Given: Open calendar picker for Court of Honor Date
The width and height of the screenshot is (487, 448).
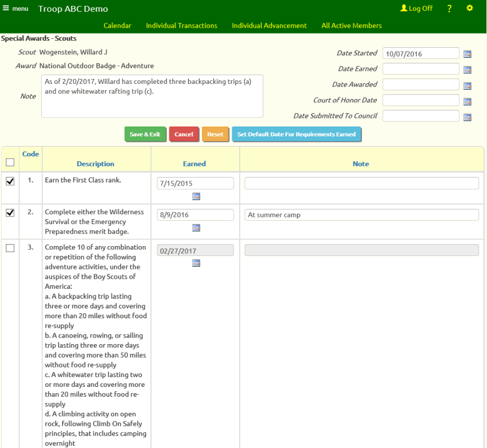Looking at the screenshot, I should pyautogui.click(x=467, y=101).
